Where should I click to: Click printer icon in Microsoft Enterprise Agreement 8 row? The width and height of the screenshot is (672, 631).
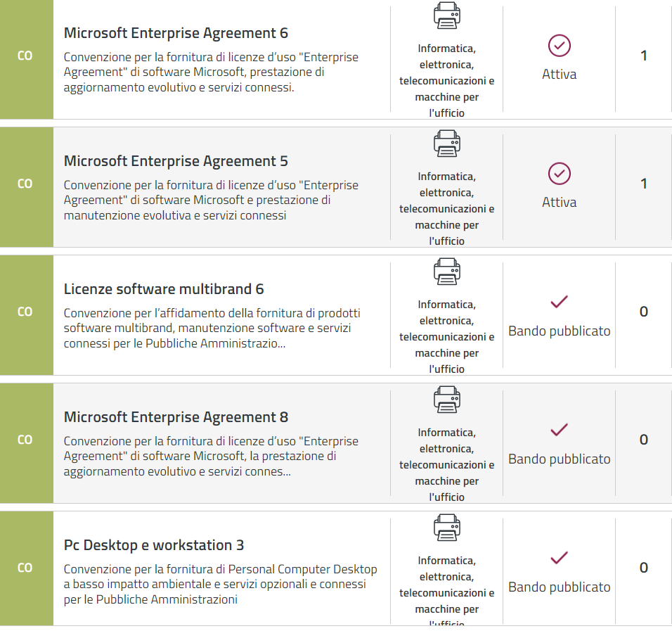[446, 400]
